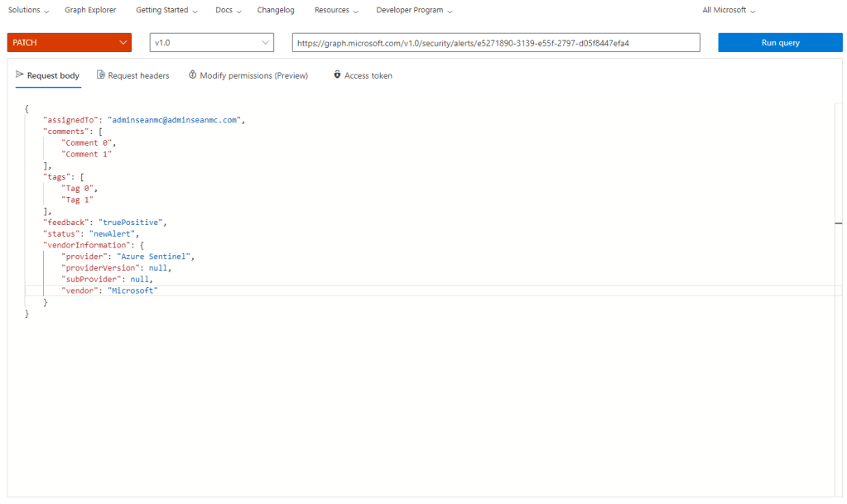Open the v1.0 API version dropdown
The width and height of the screenshot is (847, 504).
click(x=212, y=42)
